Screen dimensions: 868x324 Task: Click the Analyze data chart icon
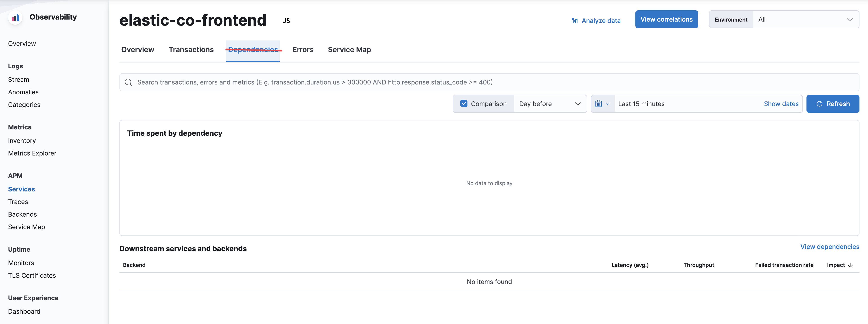tap(575, 21)
